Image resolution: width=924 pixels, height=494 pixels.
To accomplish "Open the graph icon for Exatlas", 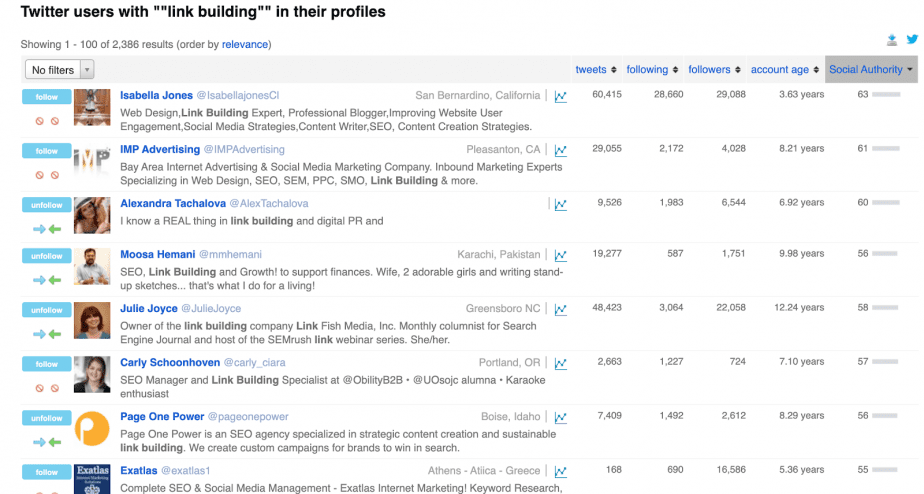I will (560, 472).
